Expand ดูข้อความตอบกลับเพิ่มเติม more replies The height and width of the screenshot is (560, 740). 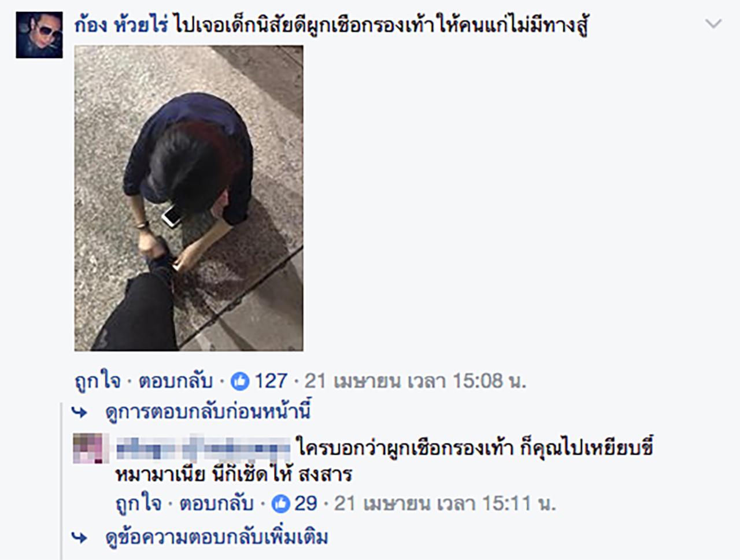(217, 537)
